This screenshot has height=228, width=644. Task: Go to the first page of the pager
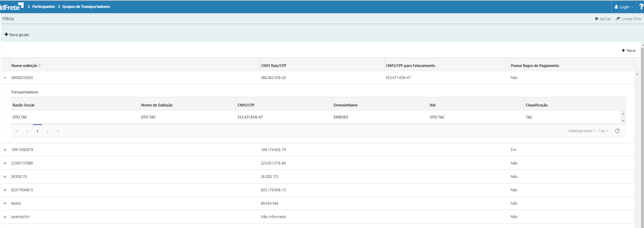17,131
